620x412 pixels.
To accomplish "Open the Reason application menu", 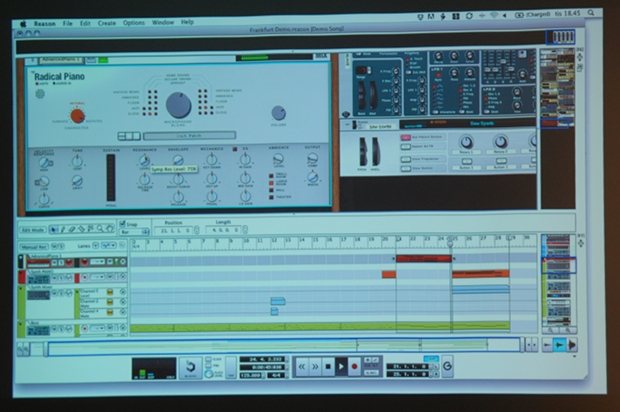I will pyautogui.click(x=44, y=23).
